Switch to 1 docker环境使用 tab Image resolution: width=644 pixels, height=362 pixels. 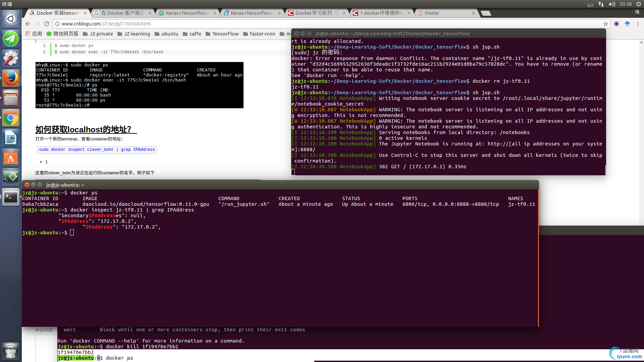[x=381, y=13]
